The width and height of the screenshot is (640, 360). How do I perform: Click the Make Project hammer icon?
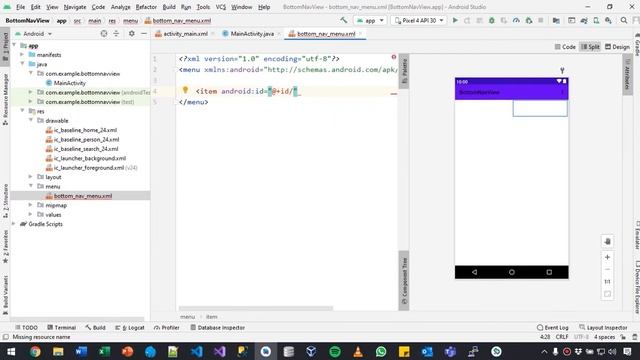[344, 20]
